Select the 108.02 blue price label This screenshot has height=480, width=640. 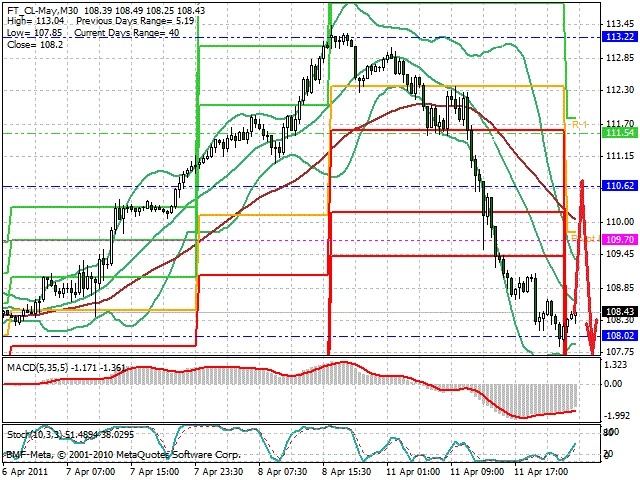coord(620,336)
